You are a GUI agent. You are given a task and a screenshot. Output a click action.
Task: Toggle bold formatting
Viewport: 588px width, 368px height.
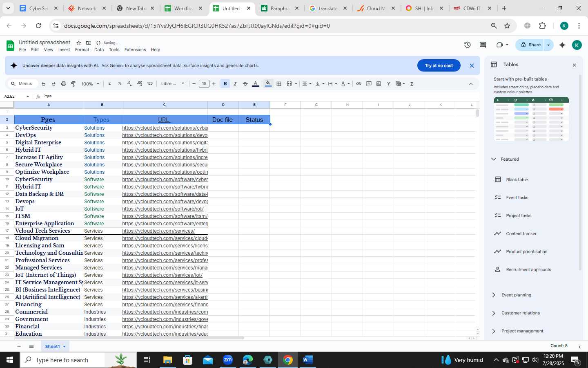(225, 84)
